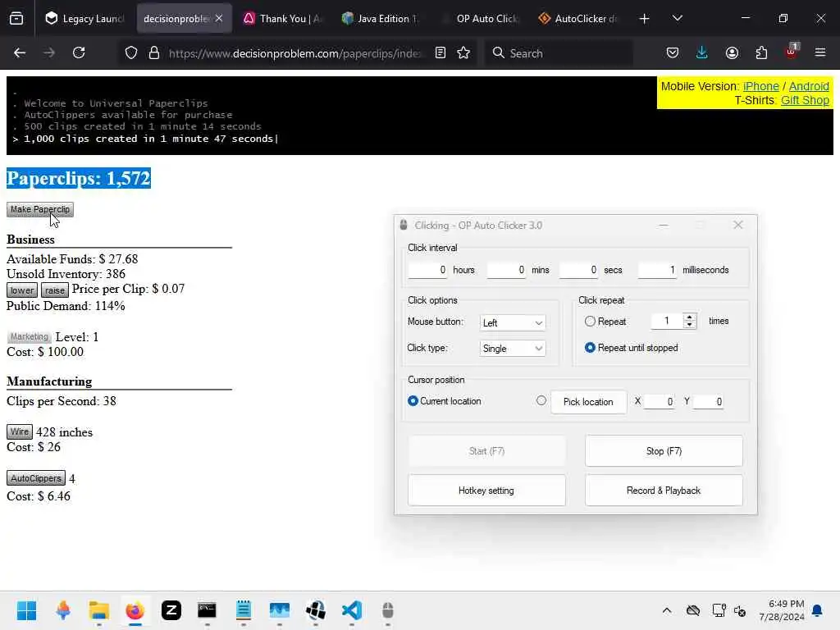This screenshot has width=840, height=630.
Task: Open Android mobile version link
Action: (809, 86)
